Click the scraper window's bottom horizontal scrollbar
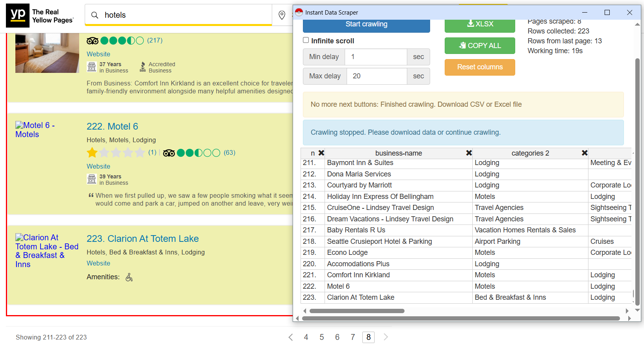 [461, 318]
